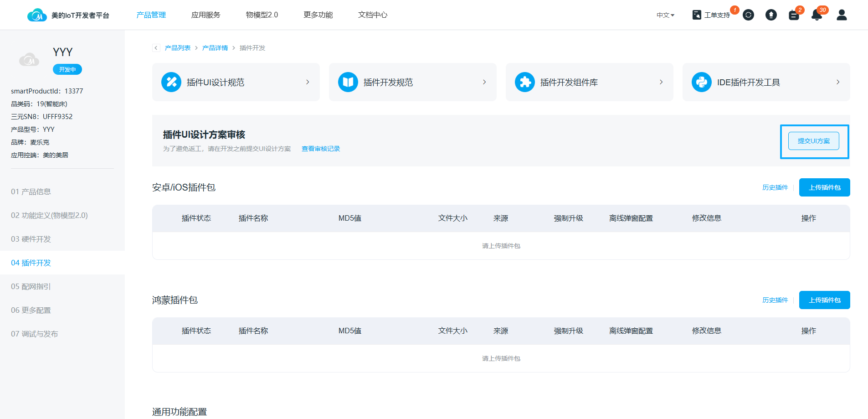Switch to the 应用服务 menu
The image size is (868, 419).
(205, 15)
